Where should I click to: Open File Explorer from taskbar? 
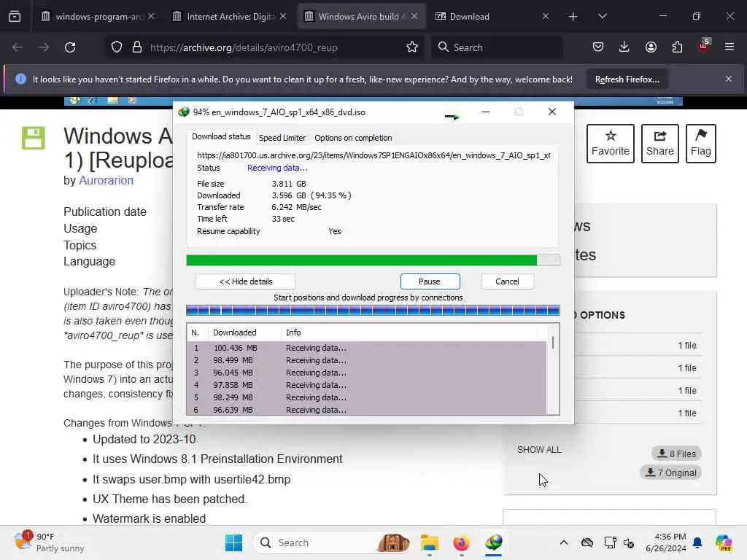tap(429, 542)
